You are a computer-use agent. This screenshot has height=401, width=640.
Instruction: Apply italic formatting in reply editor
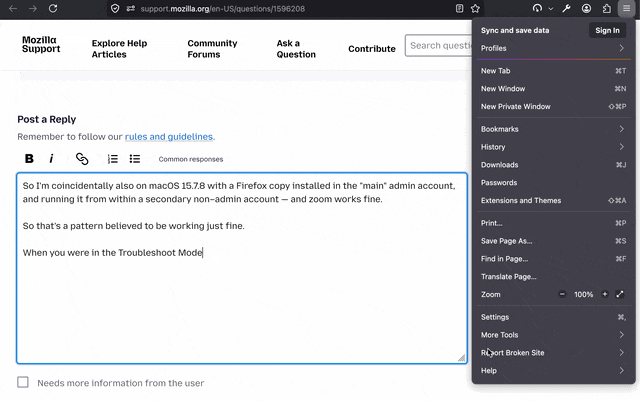(51, 158)
